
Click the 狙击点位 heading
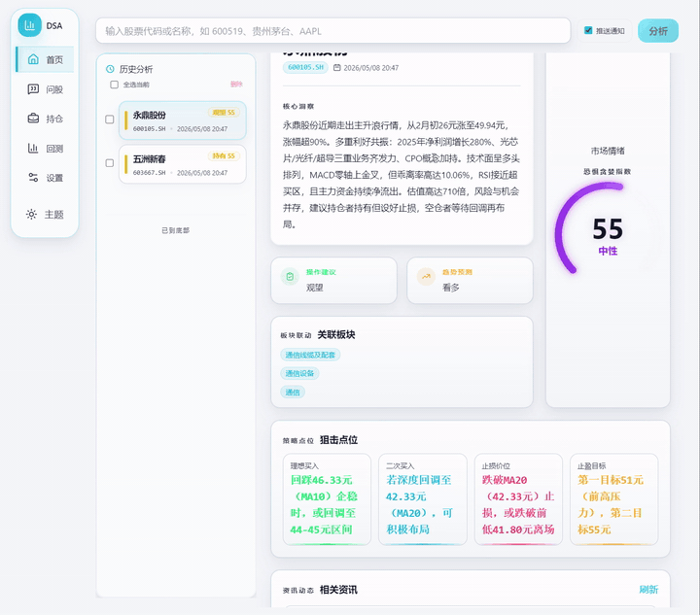(338, 440)
